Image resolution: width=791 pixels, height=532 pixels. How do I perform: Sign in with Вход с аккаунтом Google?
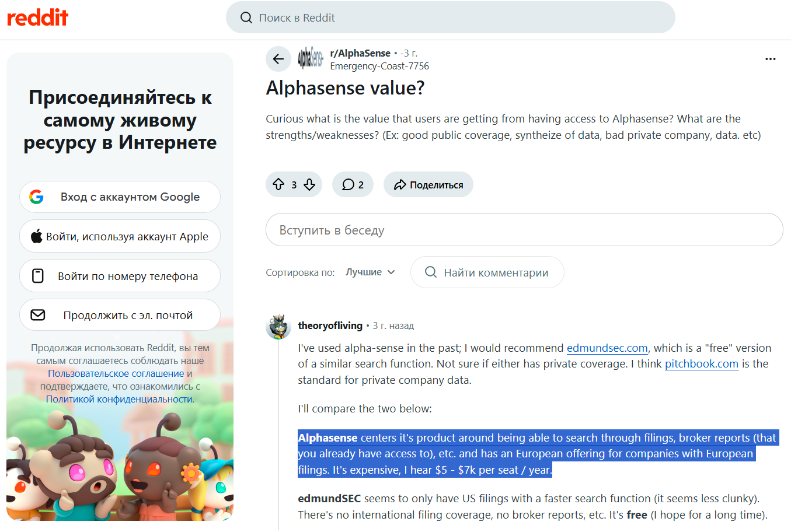coord(120,197)
